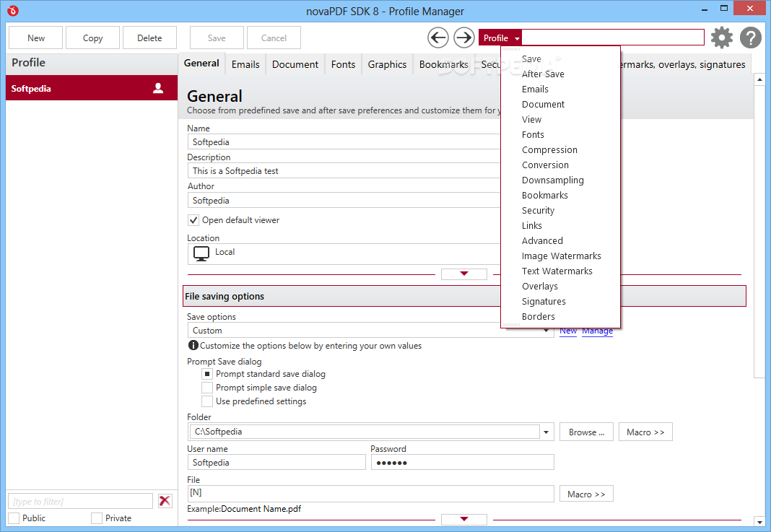The width and height of the screenshot is (771, 532).
Task: Select Borders menu entry
Action: [538, 317]
